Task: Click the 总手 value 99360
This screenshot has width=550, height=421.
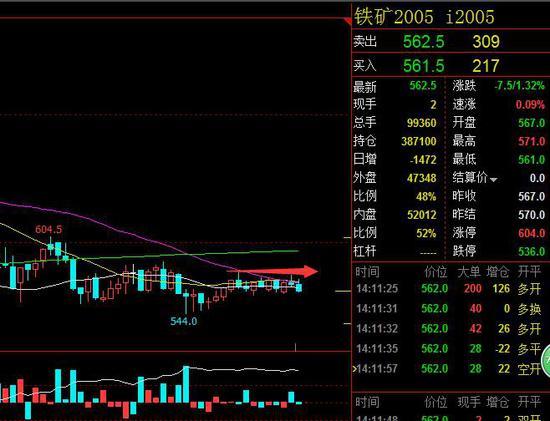Action: pos(422,123)
